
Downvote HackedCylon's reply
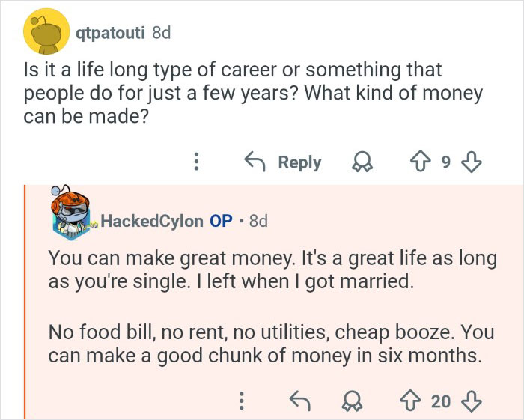tap(472, 401)
